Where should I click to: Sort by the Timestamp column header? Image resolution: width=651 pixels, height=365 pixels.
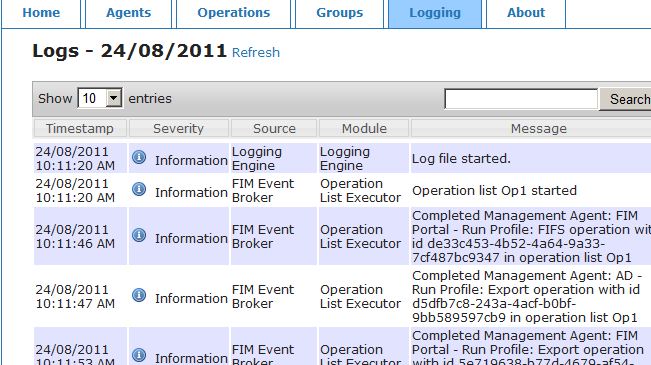pos(80,128)
